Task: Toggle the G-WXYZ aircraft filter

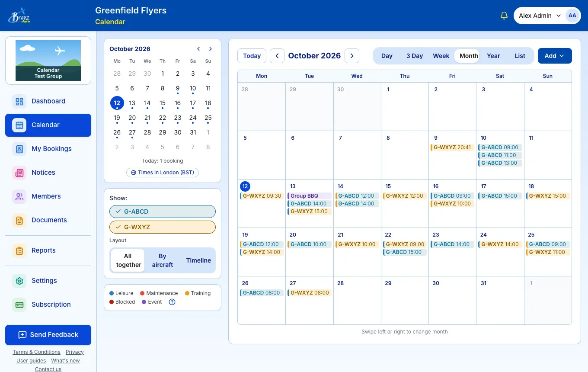Action: pos(163,227)
